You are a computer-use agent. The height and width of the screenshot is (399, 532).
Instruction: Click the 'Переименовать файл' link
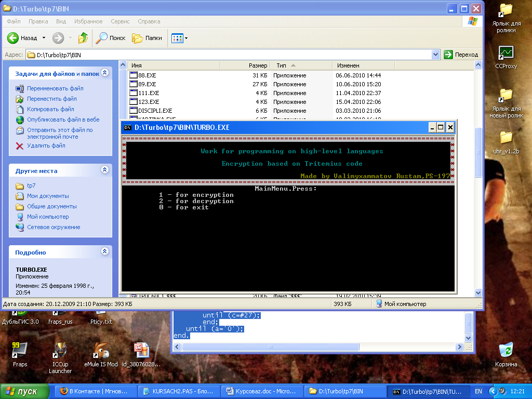point(55,88)
